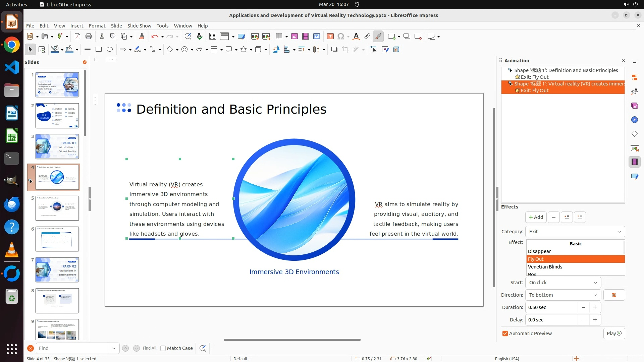Click the Play animation preview button
This screenshot has height=362, width=644.
[614, 334]
